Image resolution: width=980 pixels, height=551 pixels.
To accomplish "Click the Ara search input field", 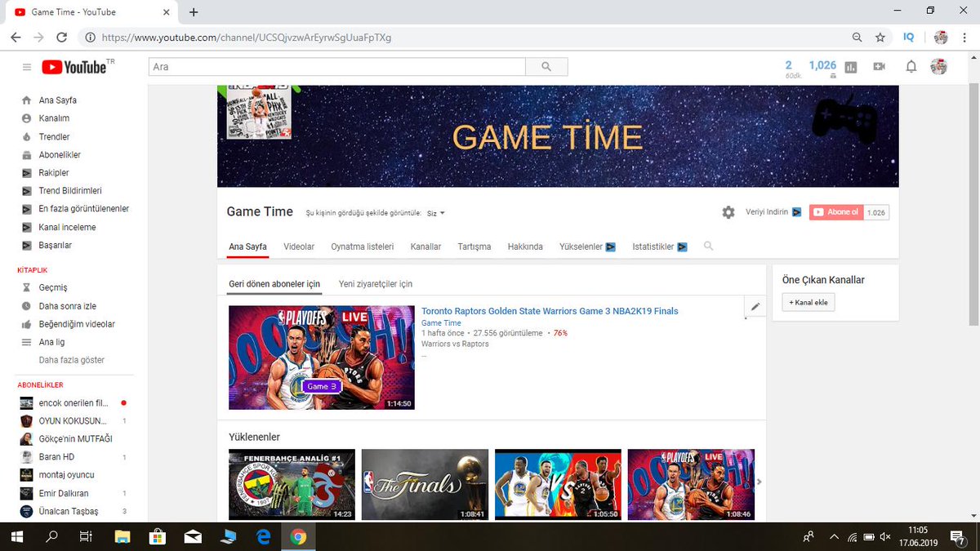I will pos(336,67).
